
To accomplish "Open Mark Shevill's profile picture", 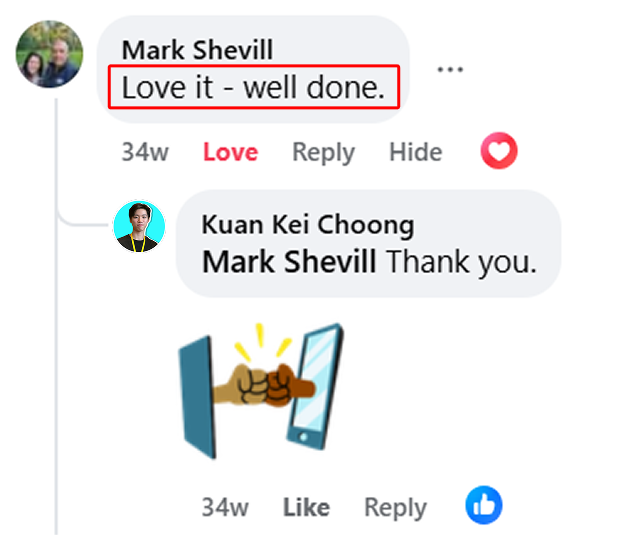I will pos(49,54).
